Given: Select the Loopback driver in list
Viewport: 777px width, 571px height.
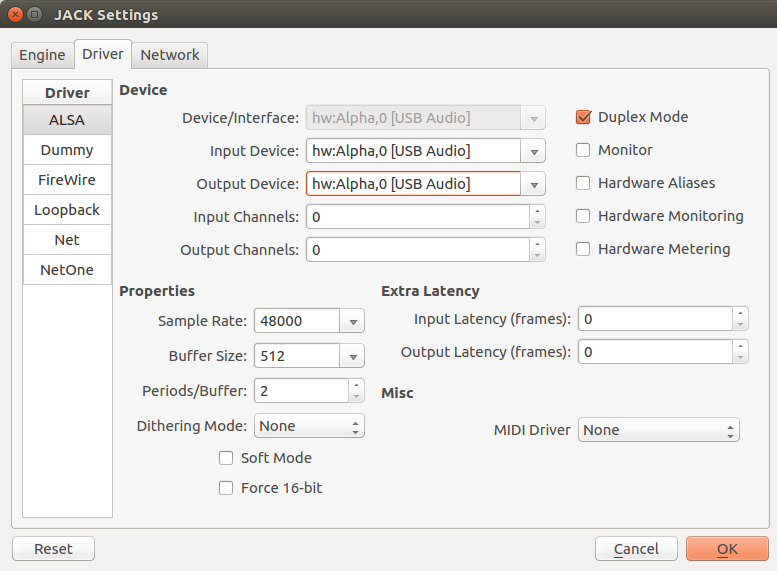Looking at the screenshot, I should [67, 210].
